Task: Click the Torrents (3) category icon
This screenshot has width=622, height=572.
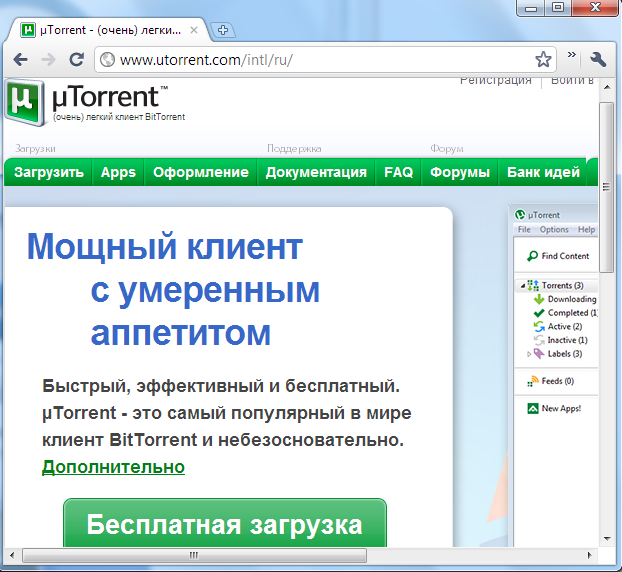Action: 533,286
